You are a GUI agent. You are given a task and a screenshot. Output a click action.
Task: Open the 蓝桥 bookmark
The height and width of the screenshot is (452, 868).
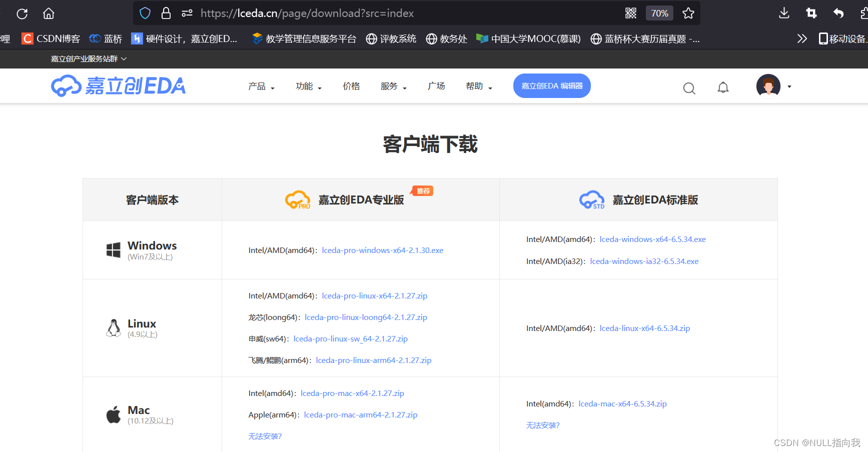106,38
